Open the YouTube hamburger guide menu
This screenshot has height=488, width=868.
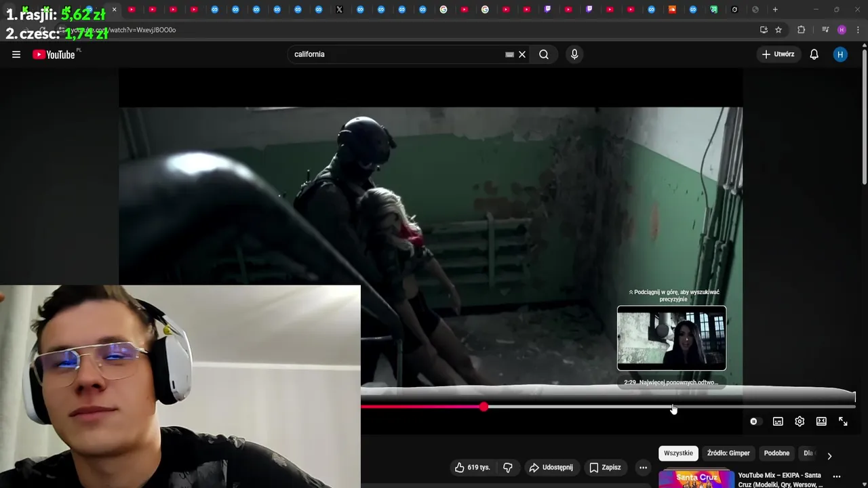[x=16, y=54]
